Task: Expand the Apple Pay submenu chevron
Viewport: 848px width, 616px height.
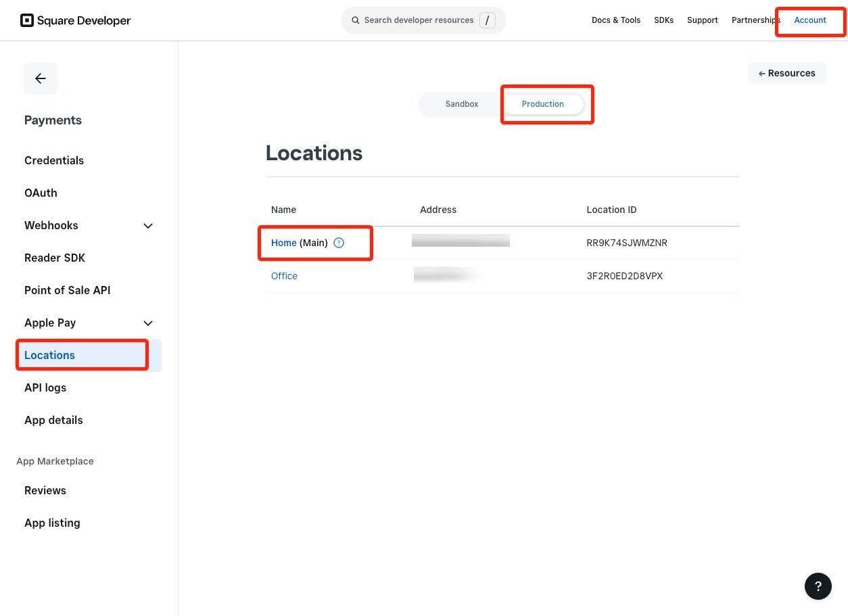Action: pos(148,323)
